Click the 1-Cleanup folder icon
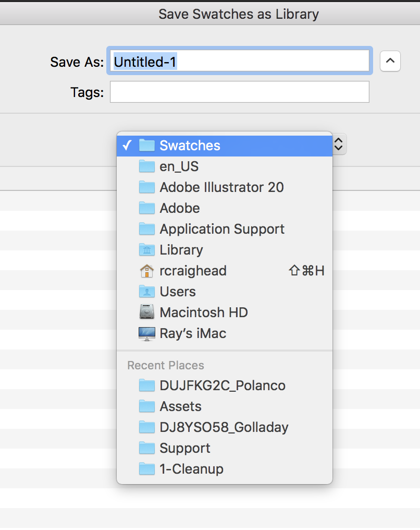420x530 pixels. click(147, 469)
